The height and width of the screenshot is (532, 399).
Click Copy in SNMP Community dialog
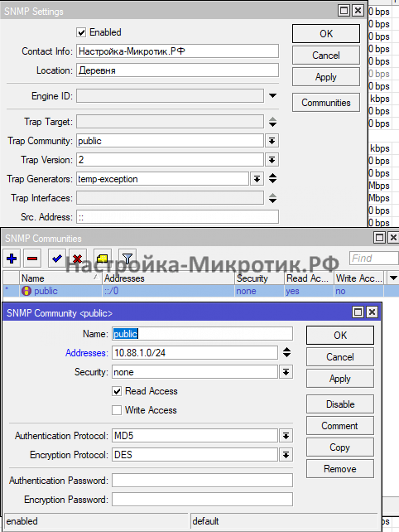(x=340, y=447)
